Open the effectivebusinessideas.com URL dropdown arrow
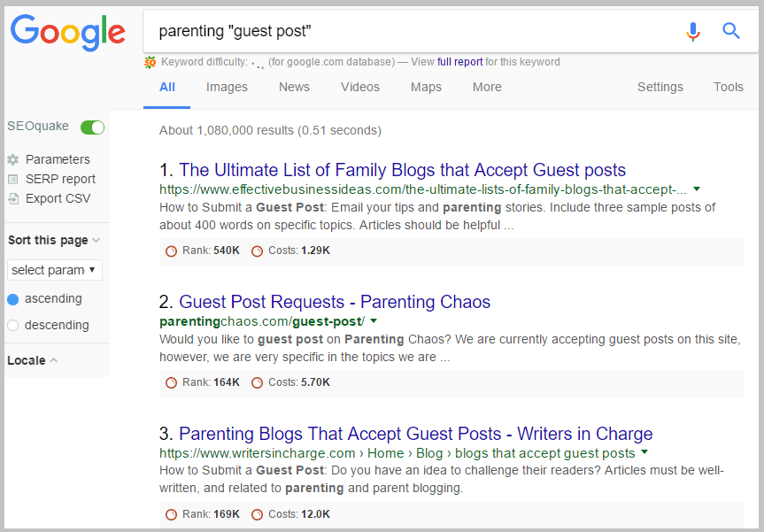This screenshot has height=532, width=764. click(697, 189)
